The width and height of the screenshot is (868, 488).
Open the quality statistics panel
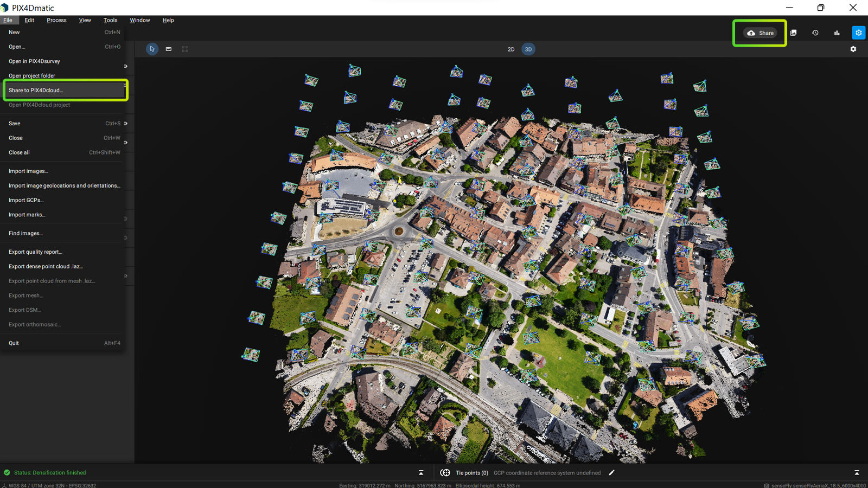click(x=837, y=33)
